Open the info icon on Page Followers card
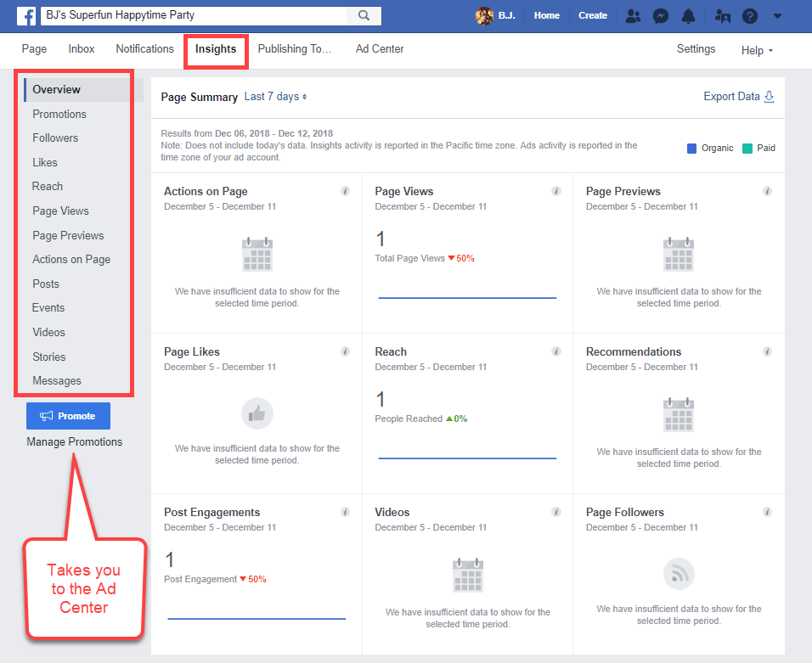The image size is (812, 663). 767,512
